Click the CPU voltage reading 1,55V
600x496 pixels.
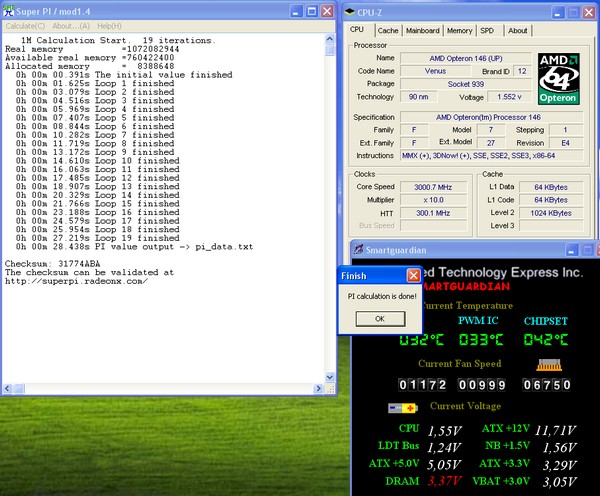[x=445, y=431]
